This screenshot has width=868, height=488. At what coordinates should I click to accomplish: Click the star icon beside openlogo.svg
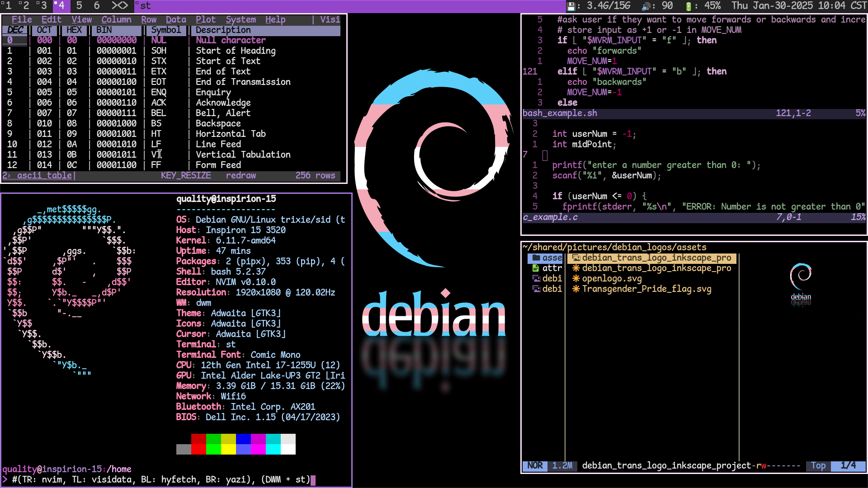coord(576,278)
